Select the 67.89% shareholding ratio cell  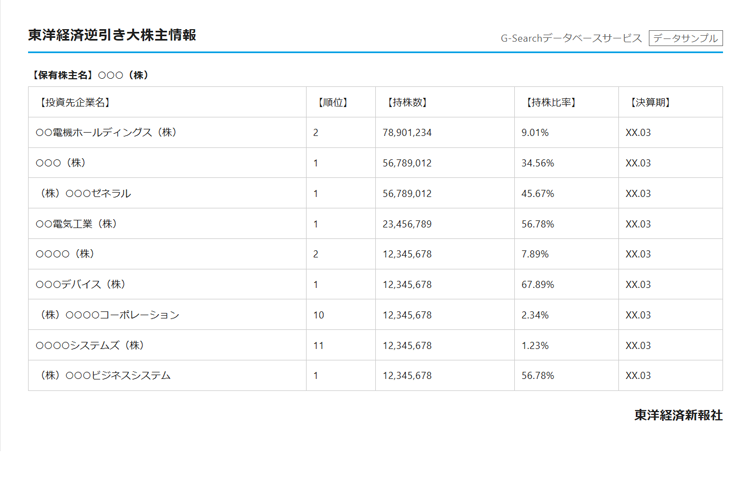[x=538, y=285]
